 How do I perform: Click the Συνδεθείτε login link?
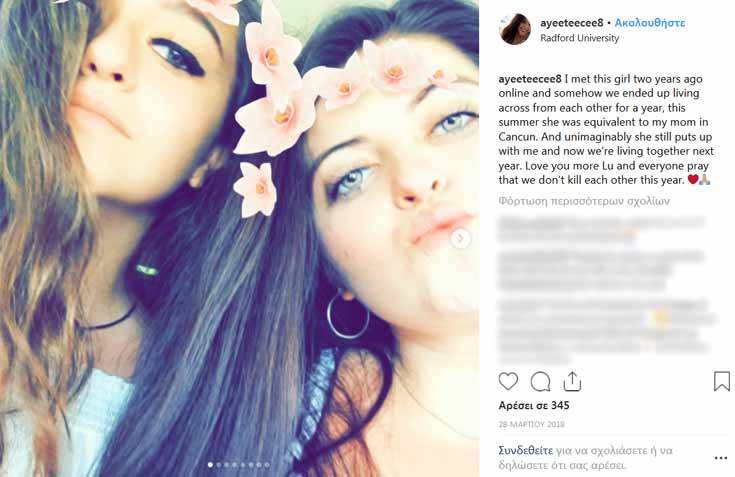click(525, 451)
